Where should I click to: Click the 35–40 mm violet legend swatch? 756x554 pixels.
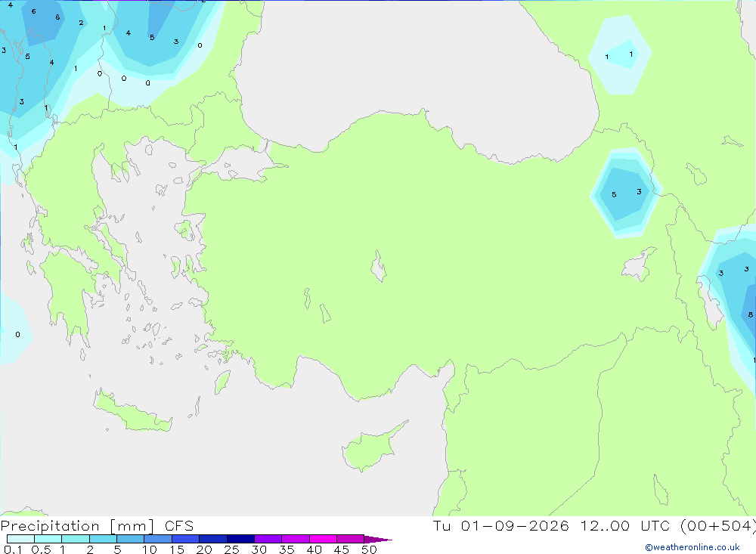coord(296,539)
